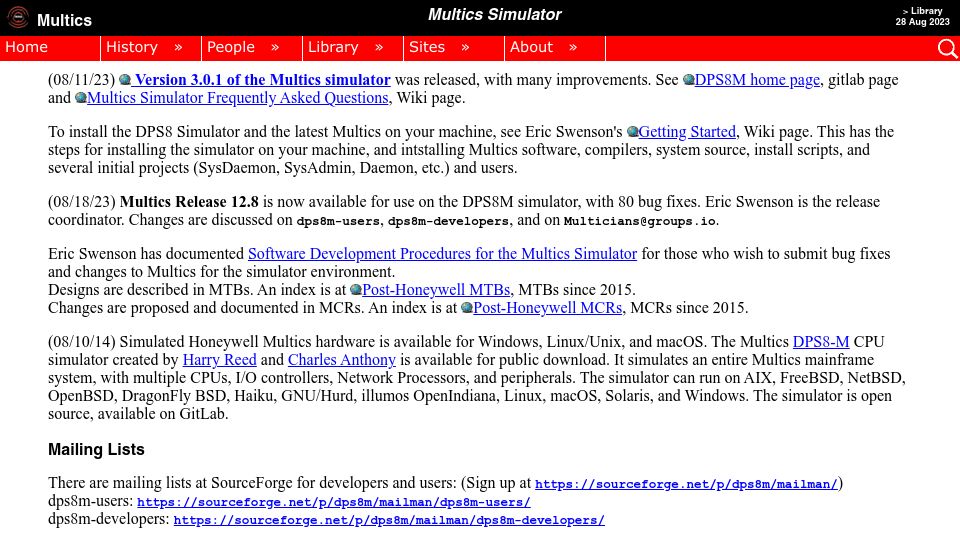Click the Multics Simulator page title
Viewport: 960px width, 540px height.
495,15
